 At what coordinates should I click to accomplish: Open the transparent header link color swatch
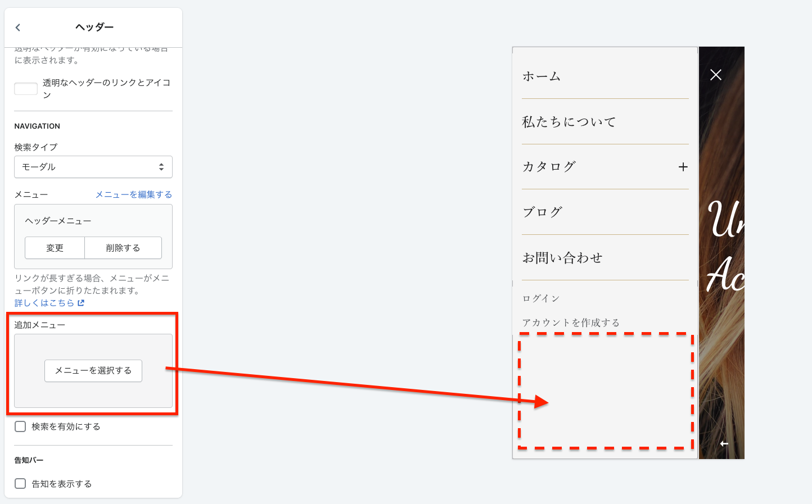(26, 89)
